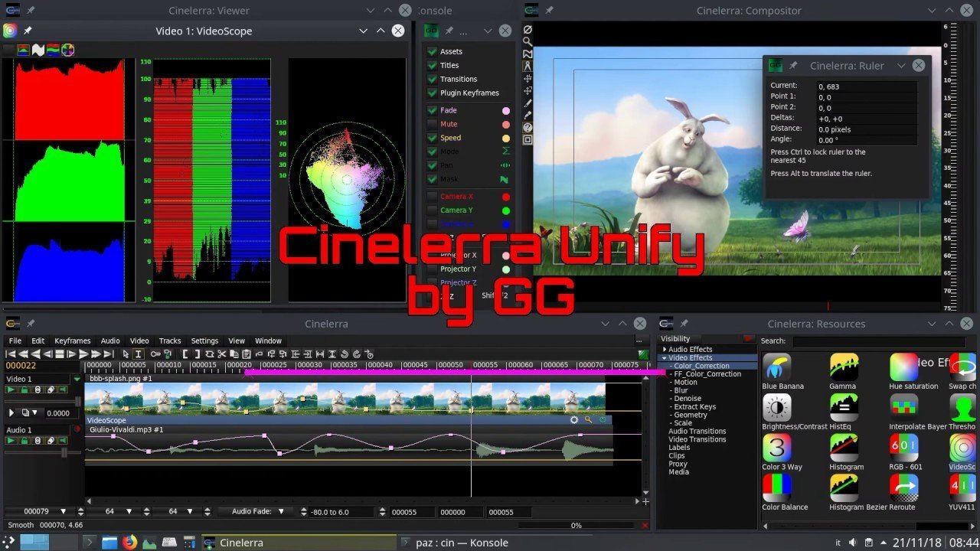Choose the Brightness/Contrast effect icon
Viewport: 980px width, 551px height.
(776, 408)
